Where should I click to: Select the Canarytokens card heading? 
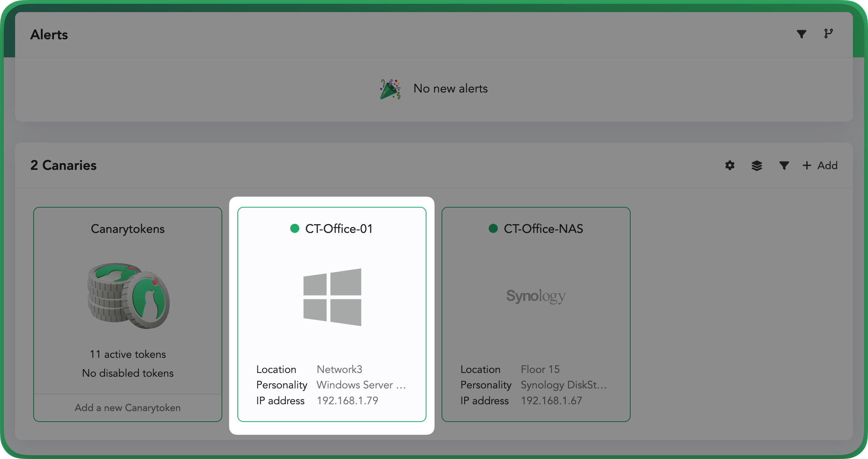click(x=128, y=229)
